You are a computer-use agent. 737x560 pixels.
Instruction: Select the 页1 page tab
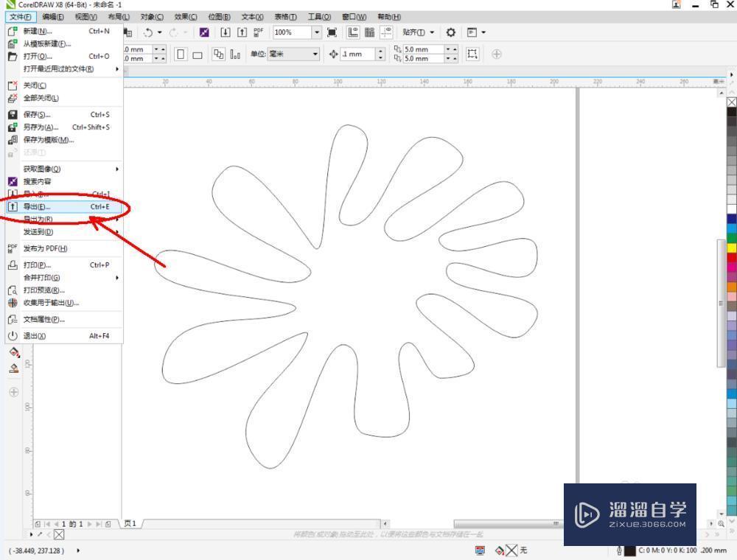click(x=130, y=523)
